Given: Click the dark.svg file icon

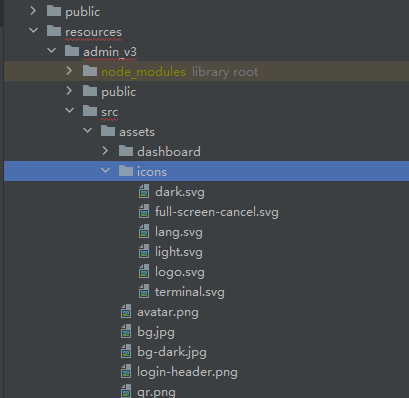Looking at the screenshot, I should click(x=144, y=192).
